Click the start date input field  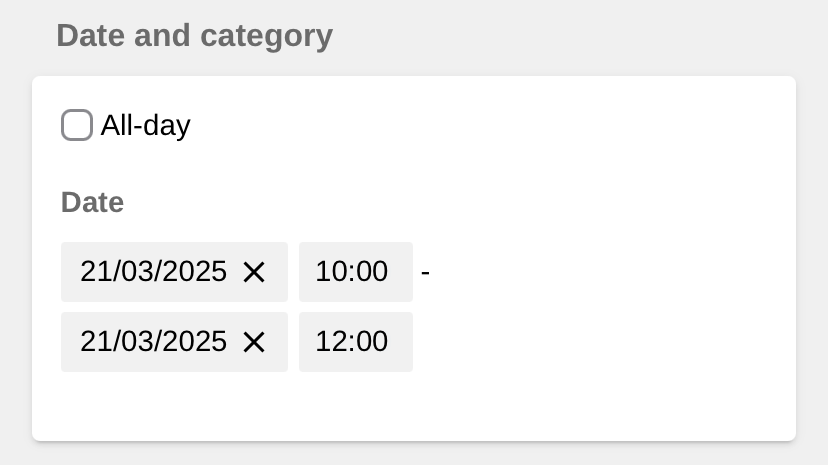[154, 272]
